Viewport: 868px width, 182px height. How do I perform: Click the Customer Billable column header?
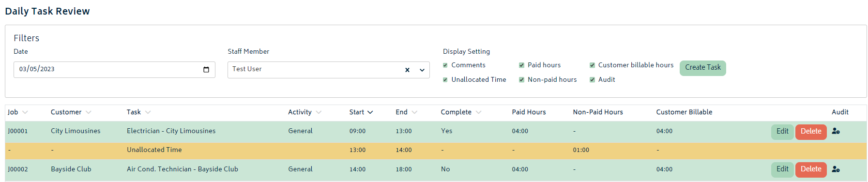(x=684, y=112)
